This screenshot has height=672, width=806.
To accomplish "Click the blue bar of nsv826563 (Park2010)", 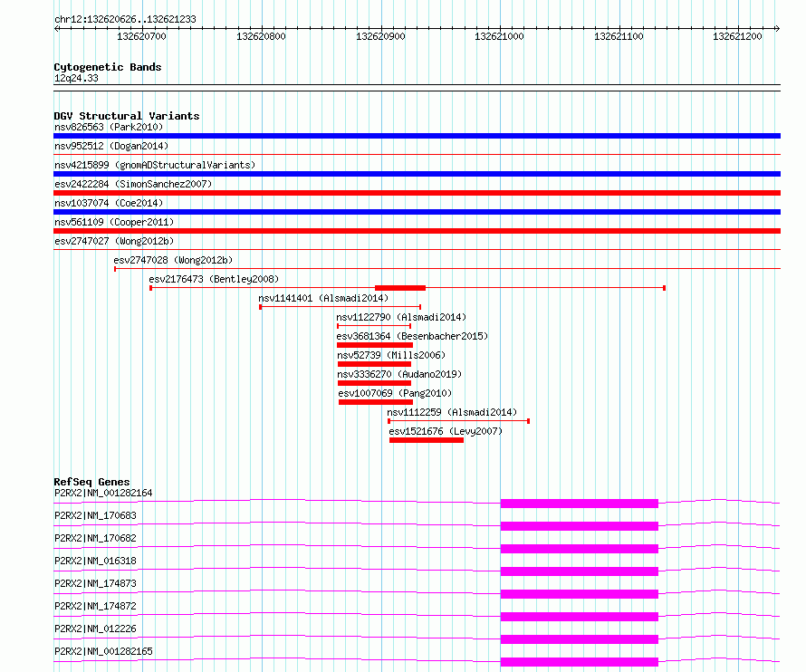I will [417, 136].
